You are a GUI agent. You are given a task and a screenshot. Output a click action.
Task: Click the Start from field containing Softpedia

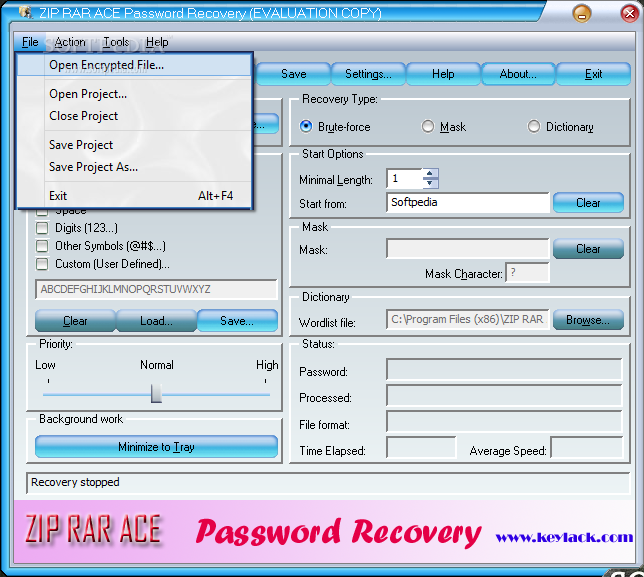pyautogui.click(x=467, y=202)
